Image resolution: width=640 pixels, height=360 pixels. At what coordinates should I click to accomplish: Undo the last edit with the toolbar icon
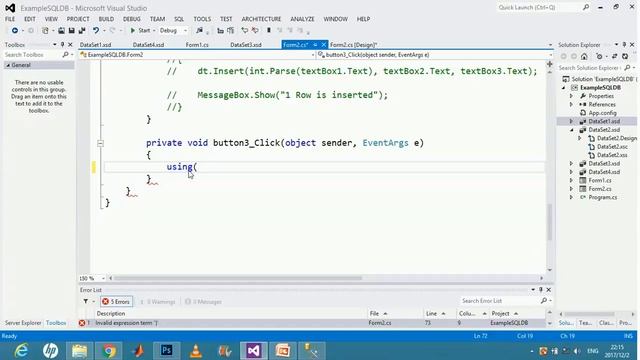click(x=96, y=31)
